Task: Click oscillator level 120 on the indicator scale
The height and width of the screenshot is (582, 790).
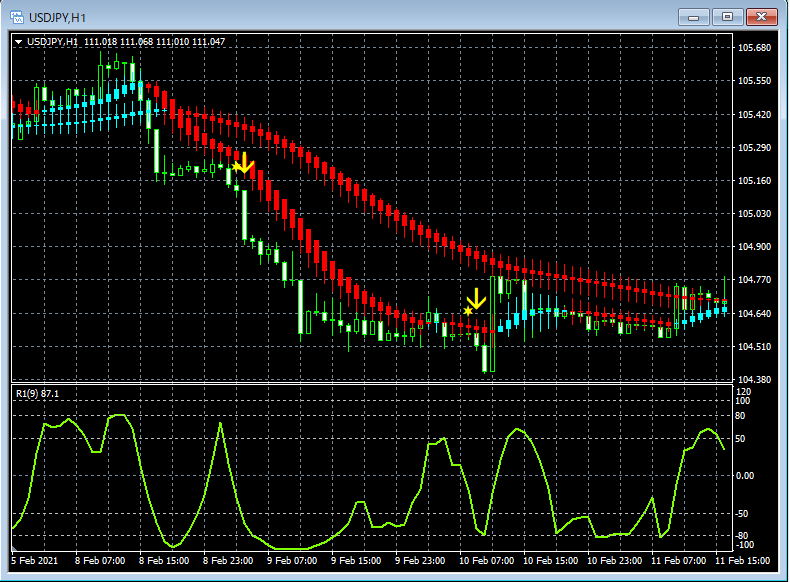Action: click(x=743, y=392)
